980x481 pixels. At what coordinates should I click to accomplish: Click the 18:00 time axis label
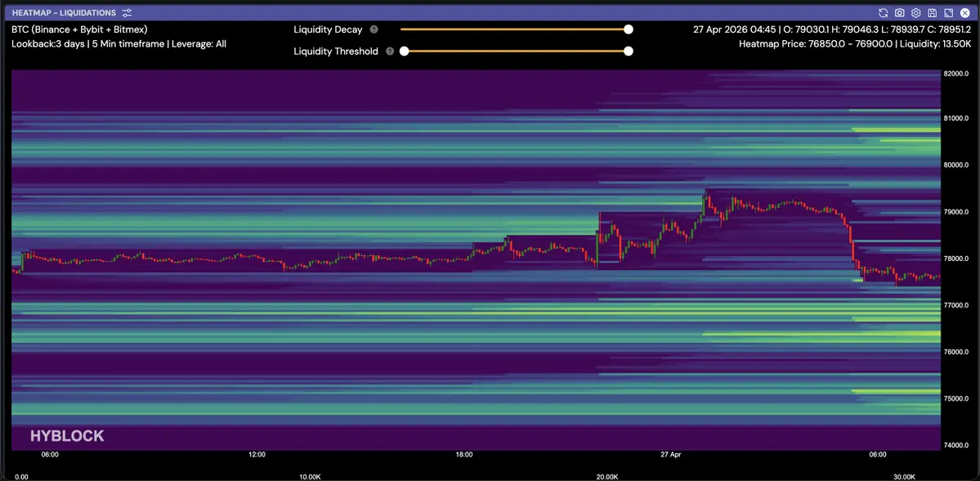coord(464,455)
